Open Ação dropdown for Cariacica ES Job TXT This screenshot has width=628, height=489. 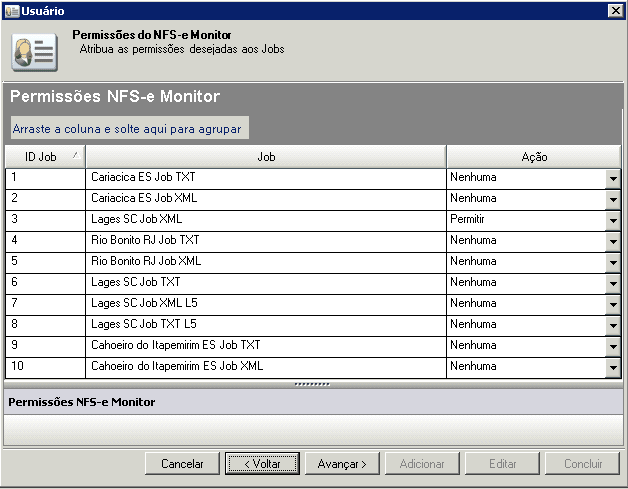pyautogui.click(x=613, y=178)
